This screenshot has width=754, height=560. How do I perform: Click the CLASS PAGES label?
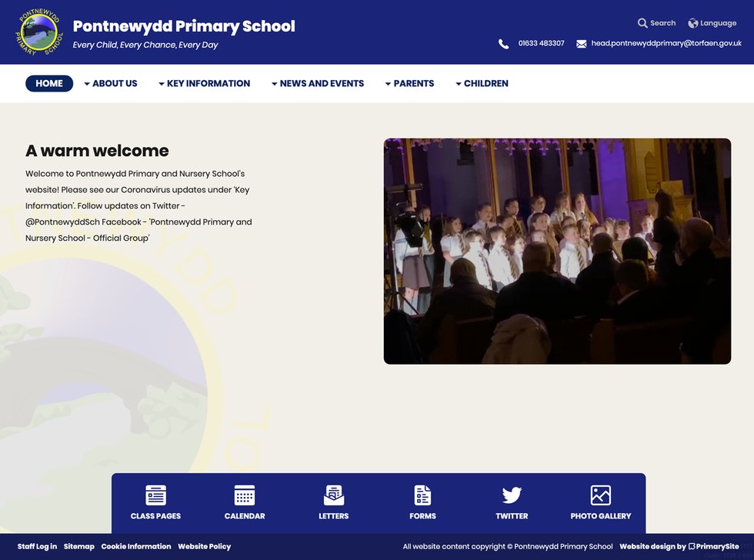coord(155,516)
